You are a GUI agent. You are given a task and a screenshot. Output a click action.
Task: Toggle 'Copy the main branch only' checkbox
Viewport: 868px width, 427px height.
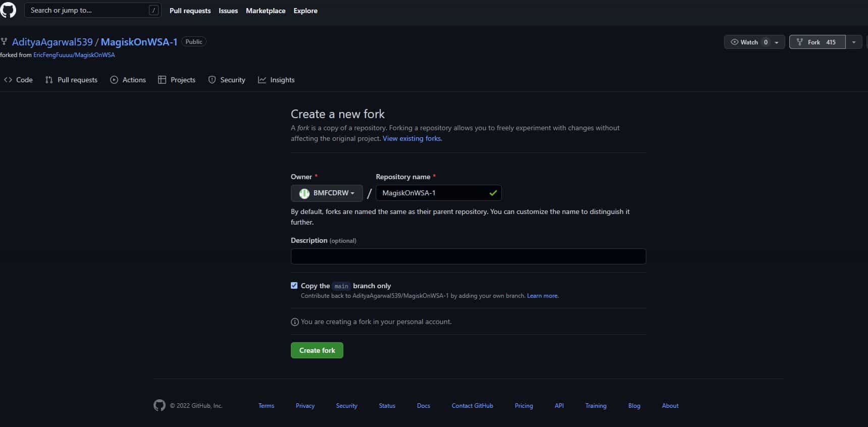294,286
